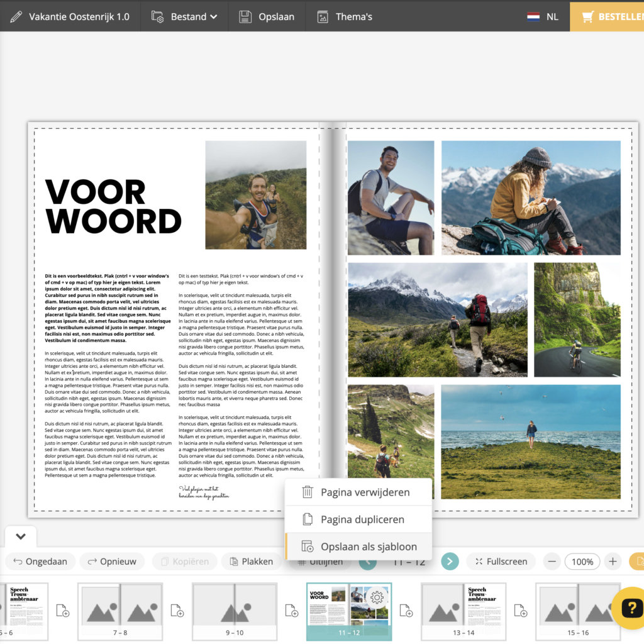644x644 pixels.
Task: Open the Bestand dropdown menu
Action: pos(184,17)
